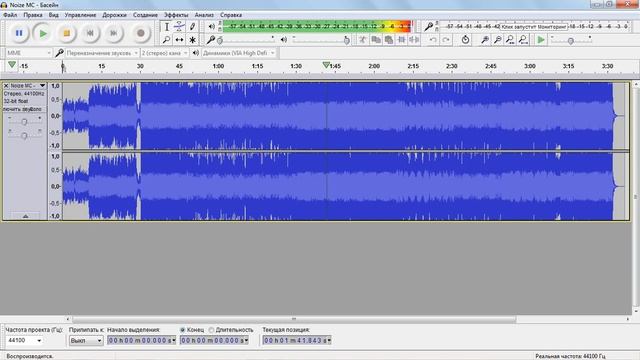Select the Time Shift arrows tool
Viewport: 640px width, 360px height.
pyautogui.click(x=179, y=40)
